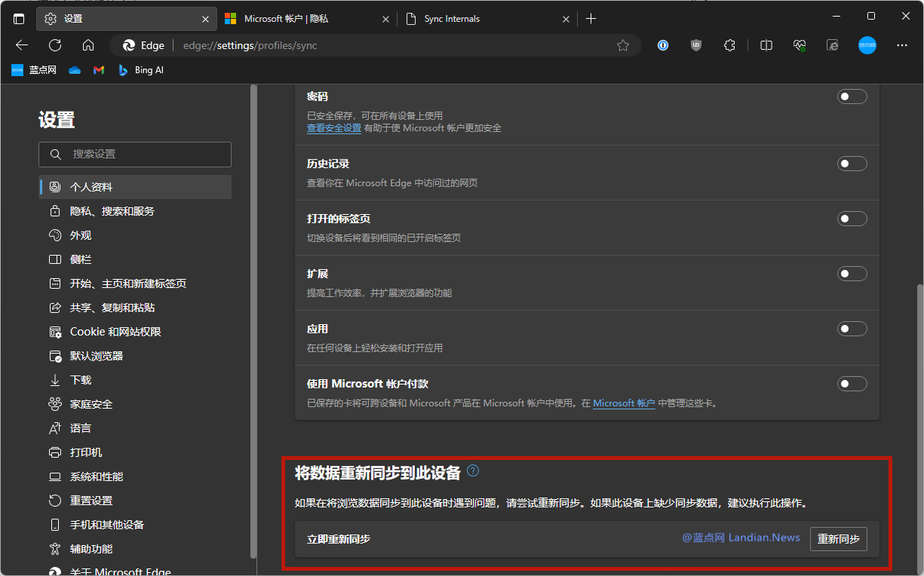Open the Extensions puzzle-piece icon
The image size is (924, 576).
(x=729, y=45)
